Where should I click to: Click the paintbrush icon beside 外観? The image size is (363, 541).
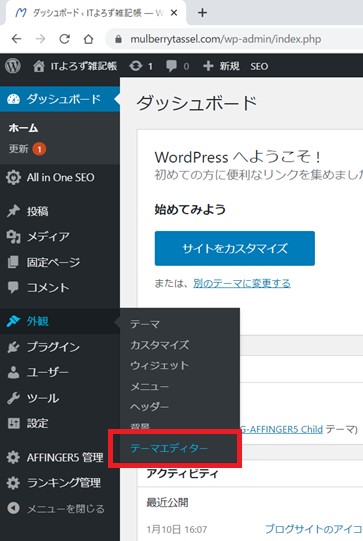(x=13, y=321)
